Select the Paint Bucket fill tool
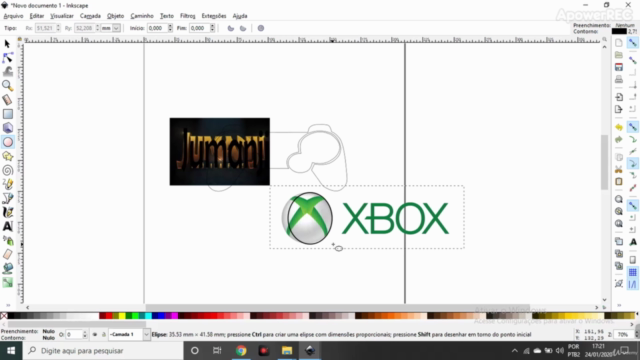 [7, 268]
